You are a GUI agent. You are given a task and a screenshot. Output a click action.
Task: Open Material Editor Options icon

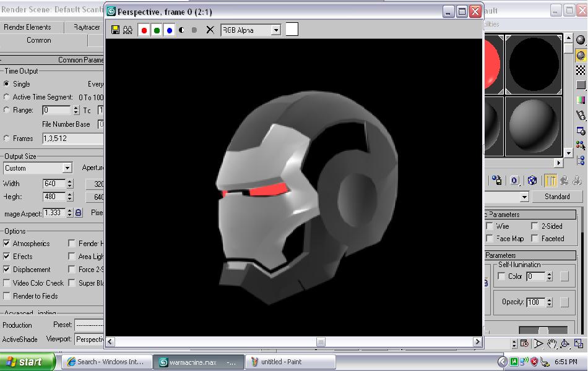click(x=581, y=130)
